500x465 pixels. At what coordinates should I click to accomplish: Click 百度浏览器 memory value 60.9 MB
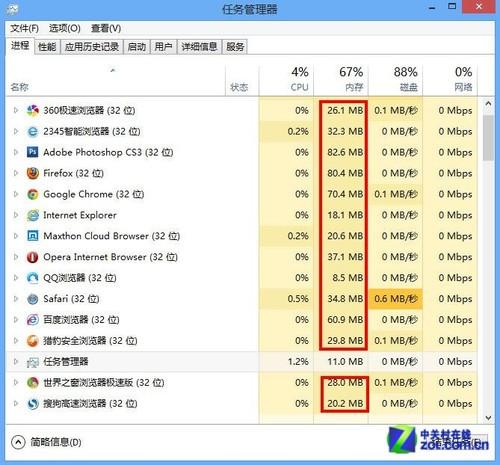[x=345, y=320]
